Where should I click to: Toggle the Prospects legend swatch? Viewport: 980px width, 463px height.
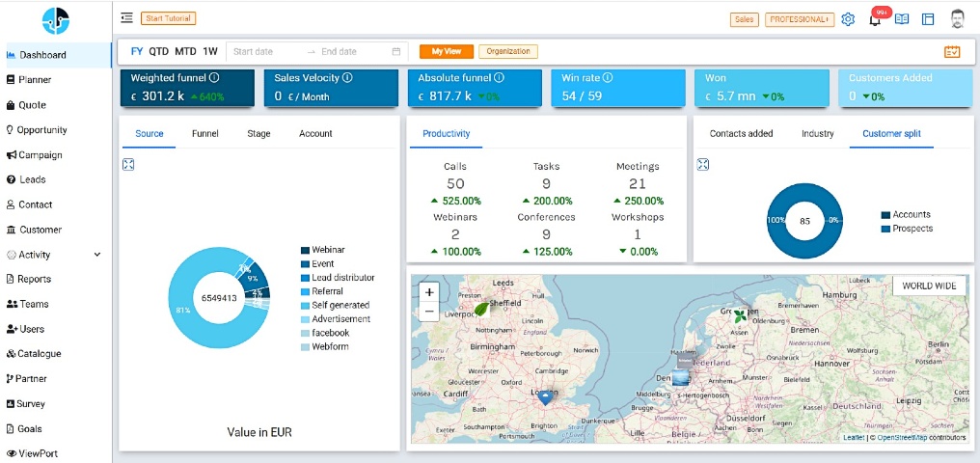885,229
